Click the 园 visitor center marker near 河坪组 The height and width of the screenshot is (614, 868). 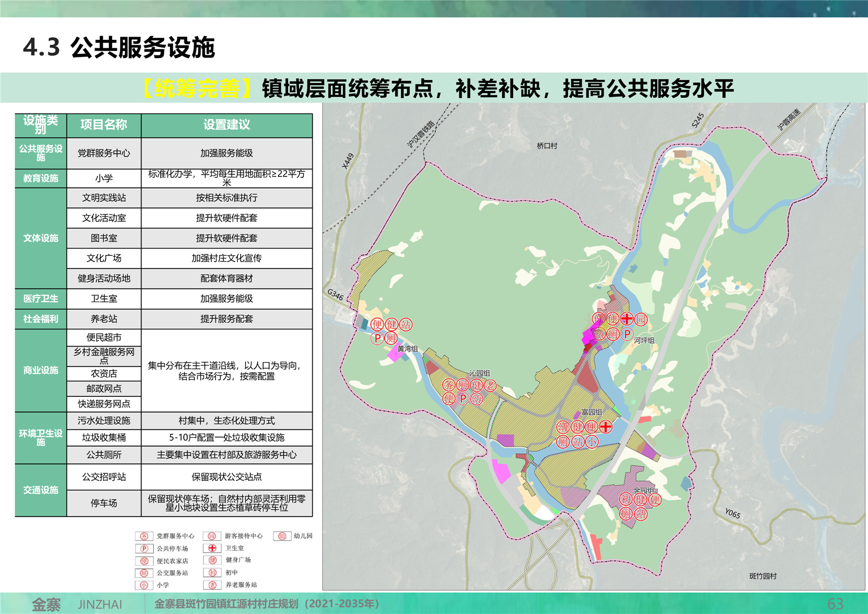641,318
